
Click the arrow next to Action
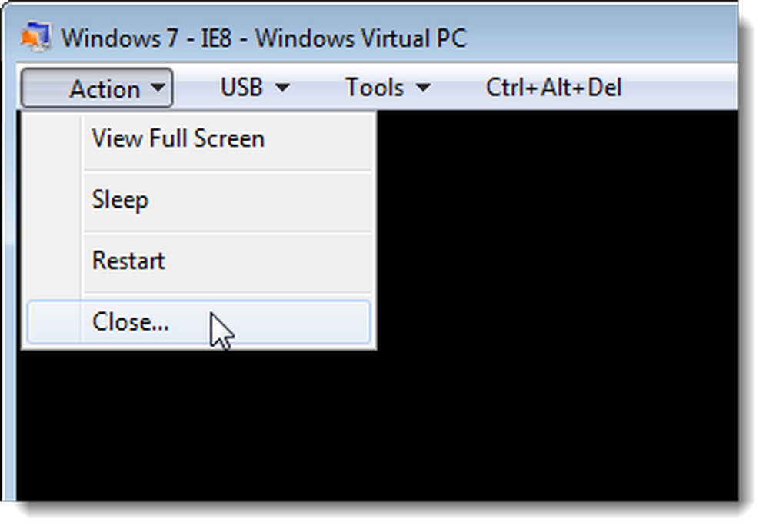point(158,88)
